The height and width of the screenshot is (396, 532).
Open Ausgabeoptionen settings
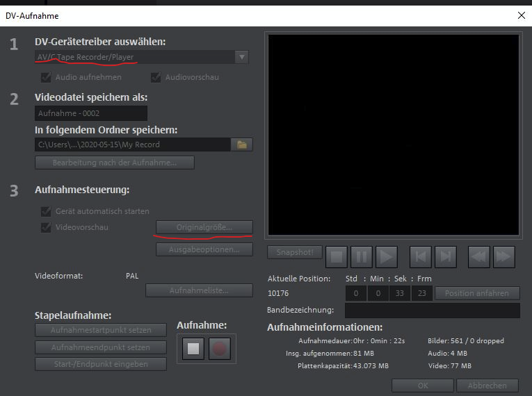204,249
